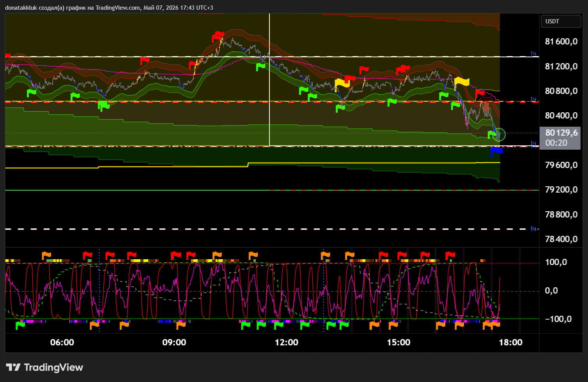Click the blue flag below current price
The width and height of the screenshot is (588, 382).
point(496,151)
